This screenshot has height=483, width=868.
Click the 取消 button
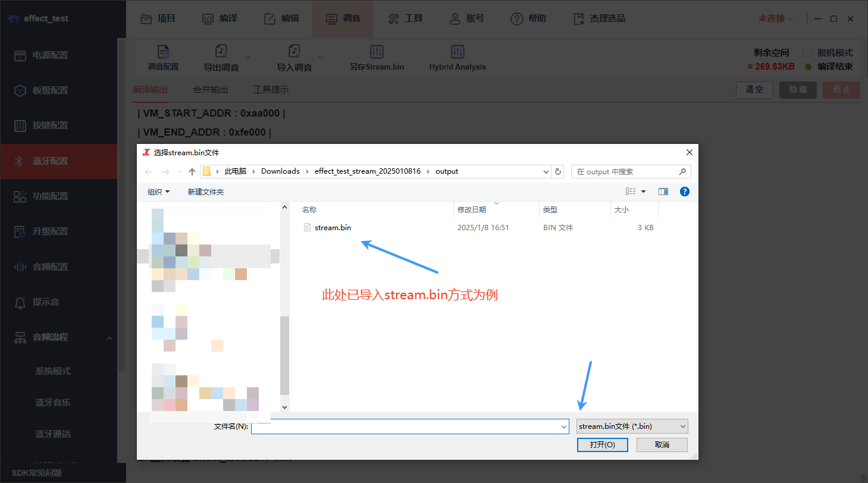(x=662, y=445)
